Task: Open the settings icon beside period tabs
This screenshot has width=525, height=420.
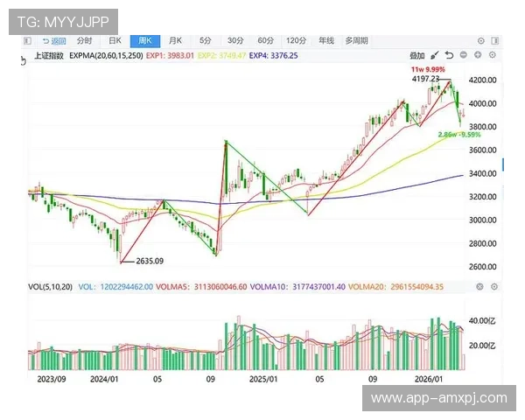Action: (x=480, y=41)
